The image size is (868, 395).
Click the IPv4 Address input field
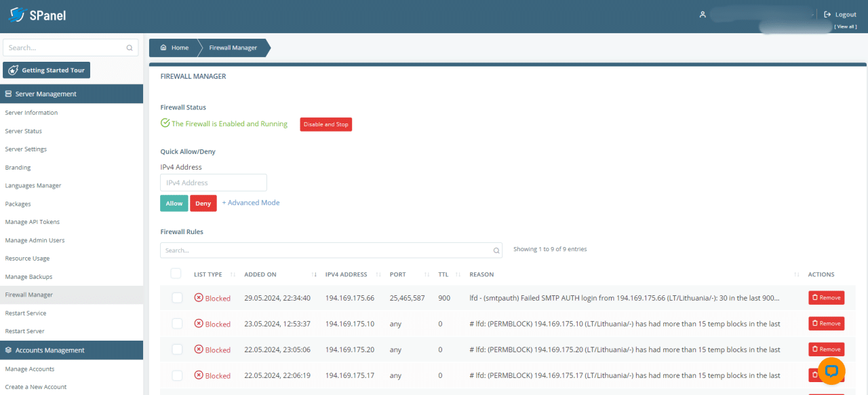coord(214,183)
